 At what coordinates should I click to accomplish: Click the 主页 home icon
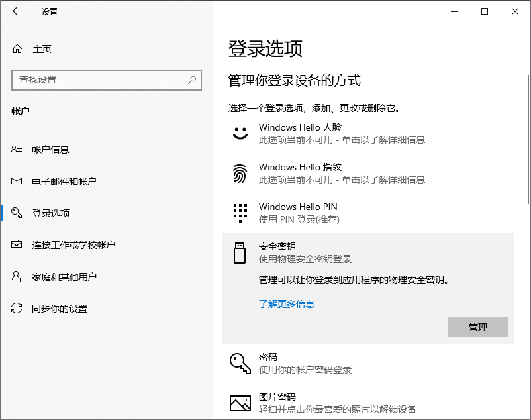tap(17, 48)
